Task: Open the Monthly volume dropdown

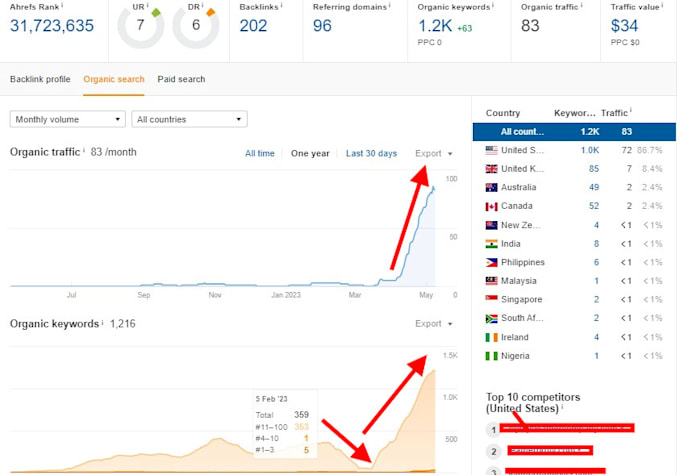Action: point(68,119)
